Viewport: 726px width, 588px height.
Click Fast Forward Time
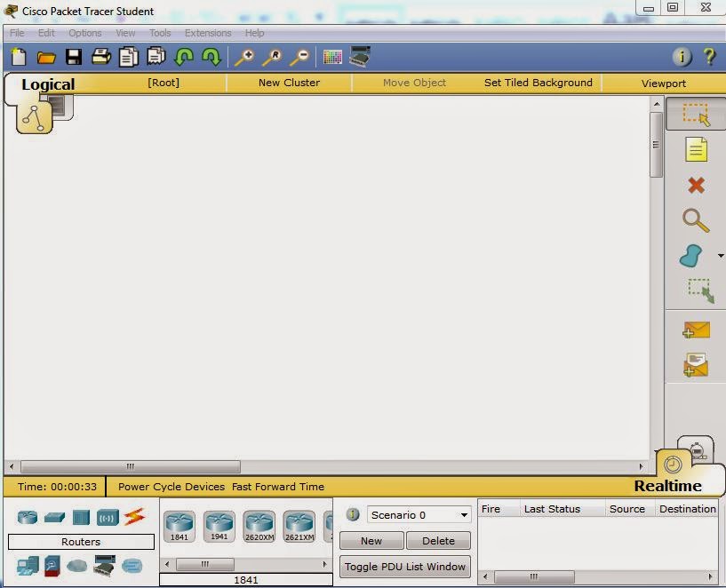pos(278,487)
